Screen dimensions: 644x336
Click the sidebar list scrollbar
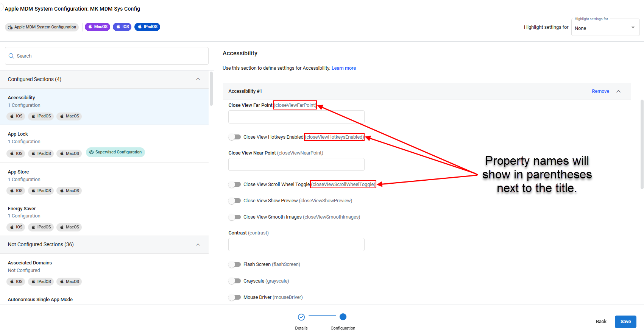(x=211, y=89)
